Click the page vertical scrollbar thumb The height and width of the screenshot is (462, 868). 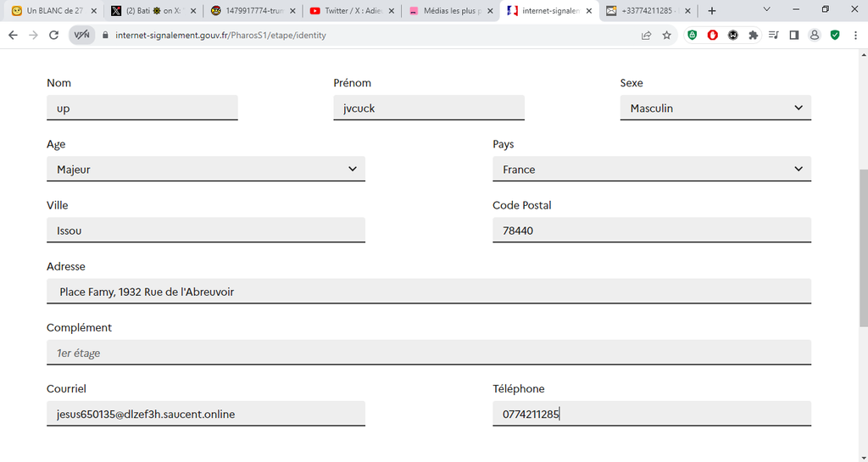coord(864,248)
